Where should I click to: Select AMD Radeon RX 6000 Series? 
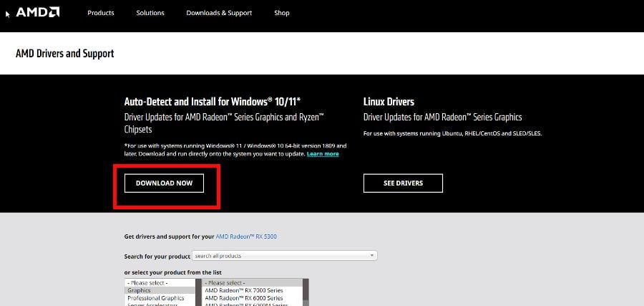(252, 298)
